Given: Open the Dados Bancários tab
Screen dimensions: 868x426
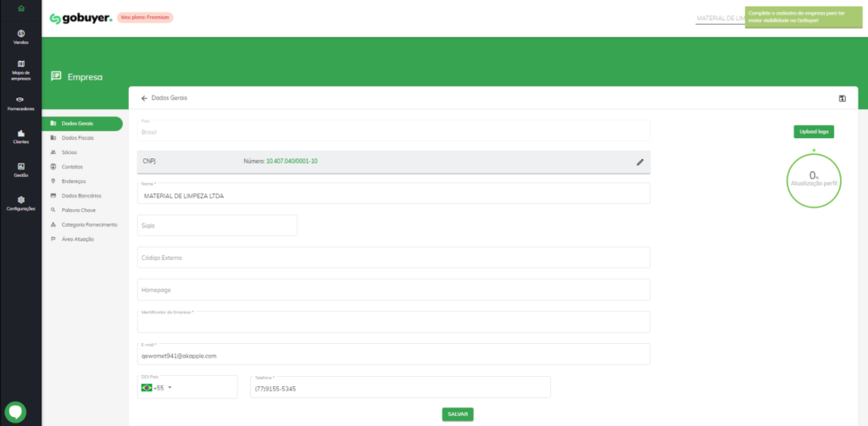Looking at the screenshot, I should [82, 196].
